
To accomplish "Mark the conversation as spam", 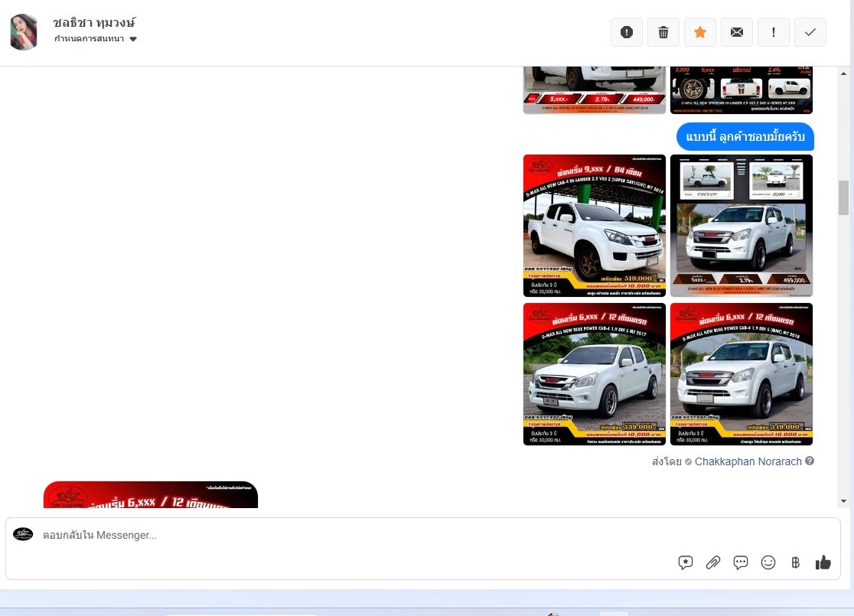I will tap(626, 32).
